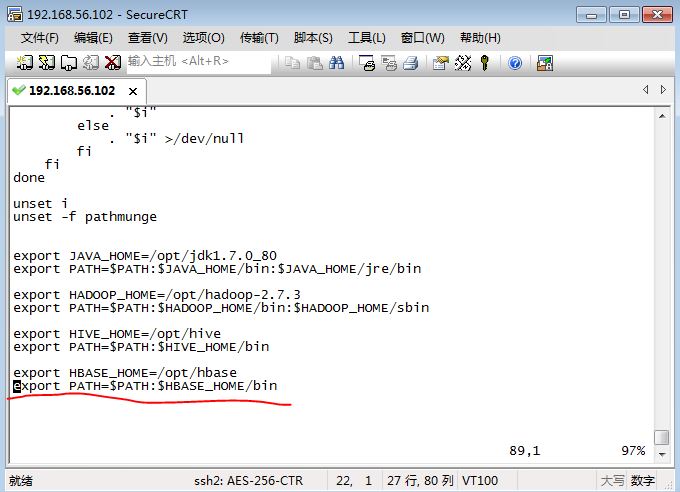Screen dimensions: 680x492
Task: Open the 工具(L) menu
Action: click(x=366, y=38)
